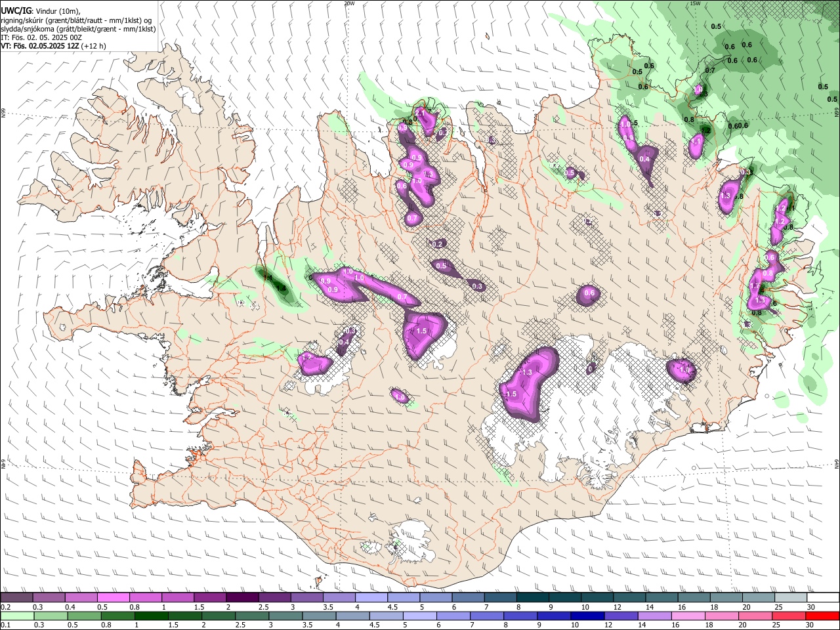Screen dimensions: 840x630
Task: Pick the snow-scale swatch starting at 16
Action: click(694, 598)
